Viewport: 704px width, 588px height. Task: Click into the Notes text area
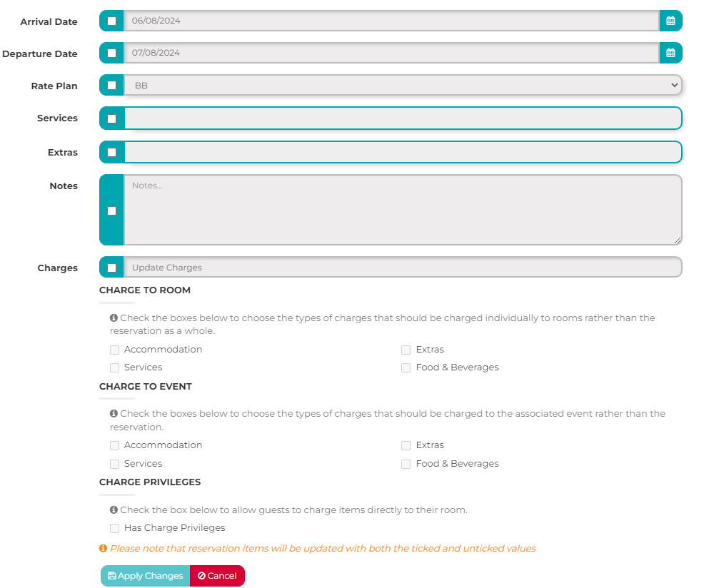[x=403, y=210]
